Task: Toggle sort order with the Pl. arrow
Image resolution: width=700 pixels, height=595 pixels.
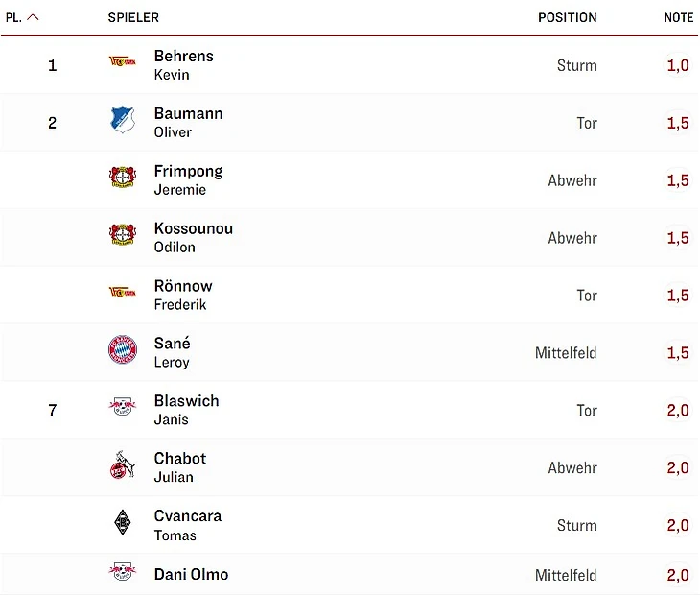Action: (33, 17)
